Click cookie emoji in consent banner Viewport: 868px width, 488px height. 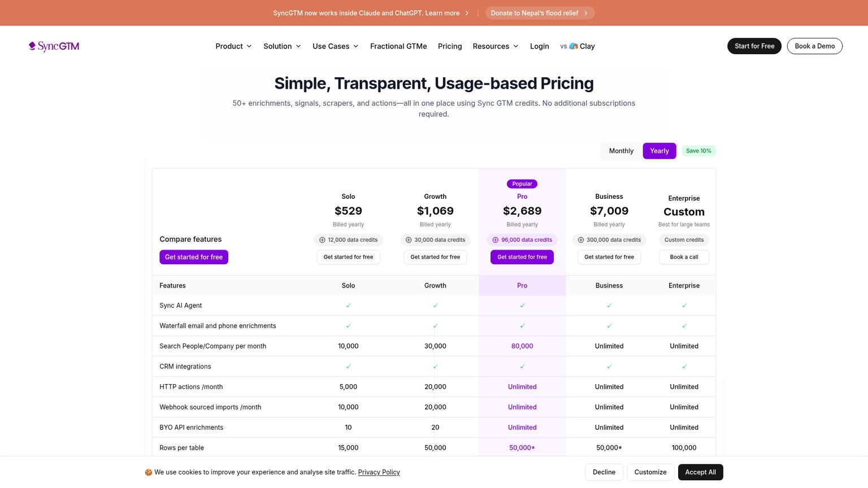coord(149,472)
